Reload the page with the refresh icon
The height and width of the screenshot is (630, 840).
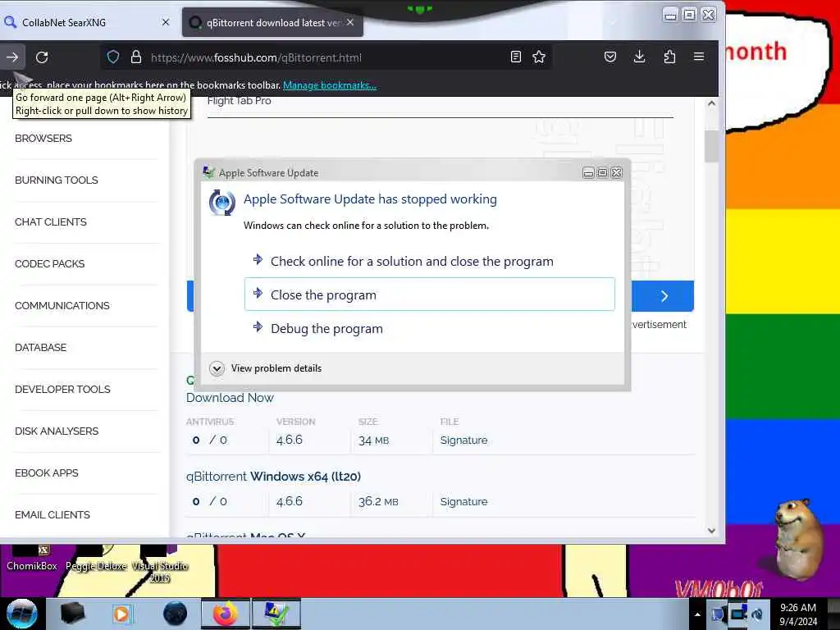pos(42,57)
